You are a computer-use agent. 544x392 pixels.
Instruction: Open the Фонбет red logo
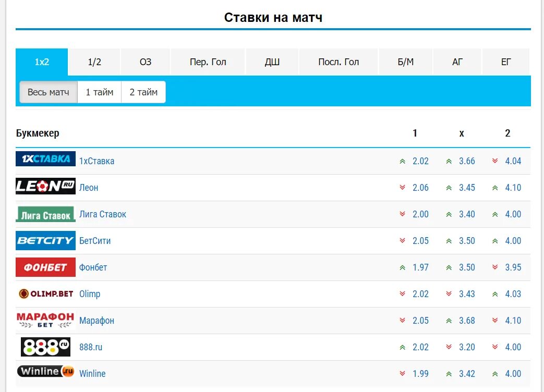[45, 267]
